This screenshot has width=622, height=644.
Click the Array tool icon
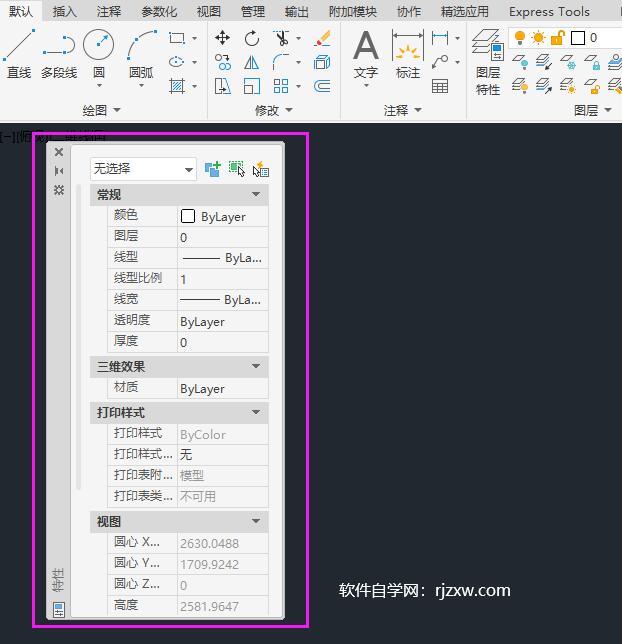(281, 86)
